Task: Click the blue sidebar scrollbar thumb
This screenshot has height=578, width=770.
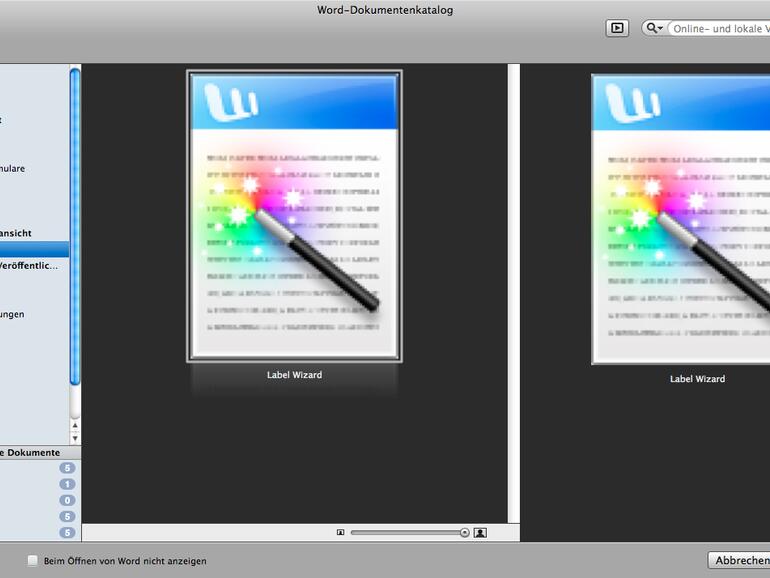Action: [x=75, y=226]
